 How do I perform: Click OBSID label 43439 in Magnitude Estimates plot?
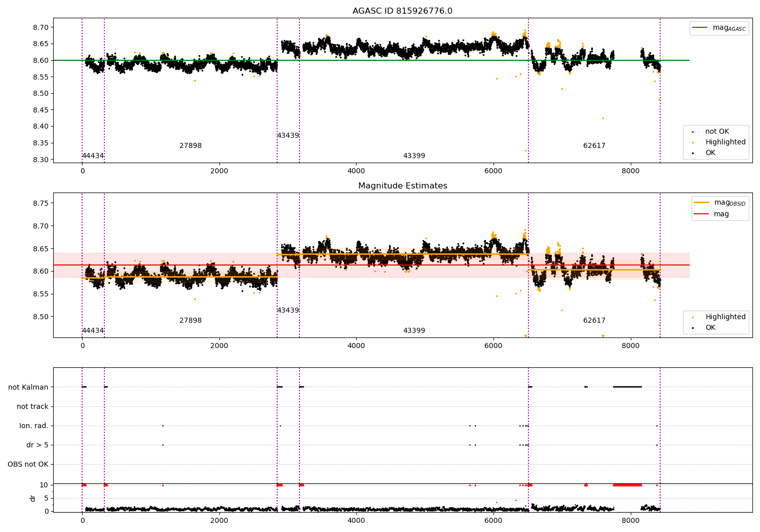(288, 311)
